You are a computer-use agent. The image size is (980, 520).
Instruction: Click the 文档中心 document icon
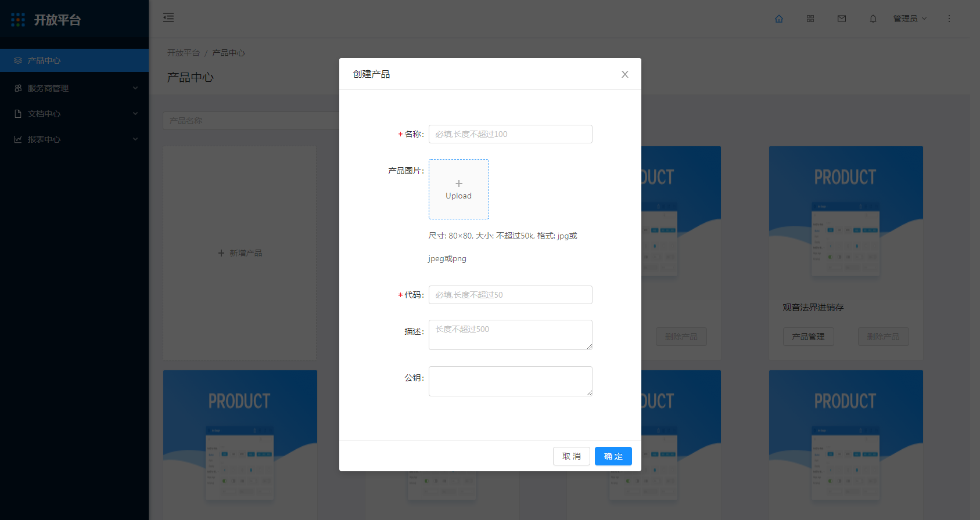18,114
